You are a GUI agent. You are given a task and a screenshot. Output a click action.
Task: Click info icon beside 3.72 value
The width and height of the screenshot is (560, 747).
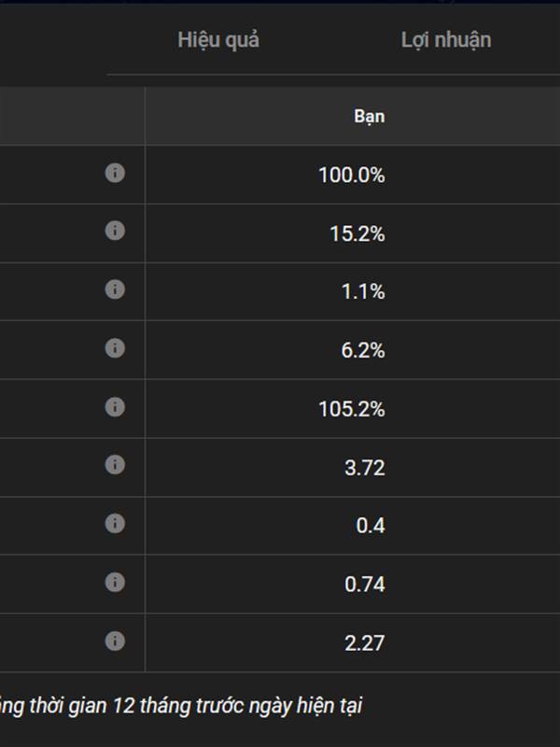point(115,464)
